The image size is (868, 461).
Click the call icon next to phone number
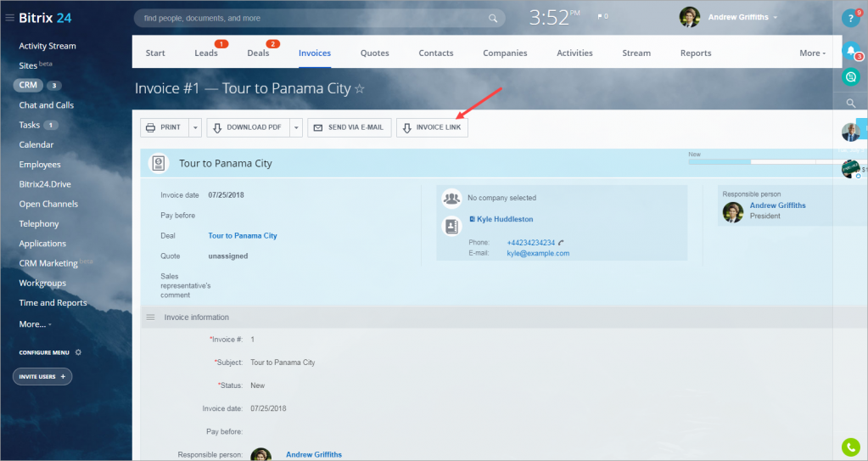(562, 243)
